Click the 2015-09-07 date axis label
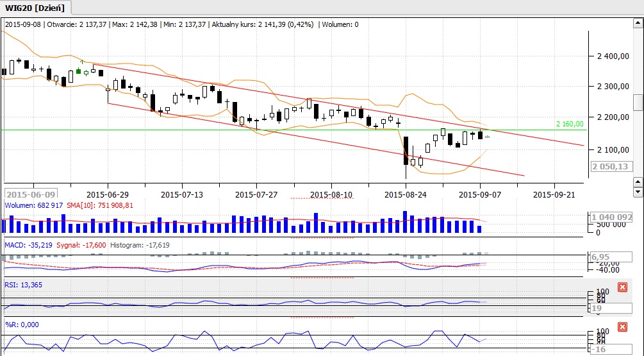644x356 pixels. [x=480, y=194]
